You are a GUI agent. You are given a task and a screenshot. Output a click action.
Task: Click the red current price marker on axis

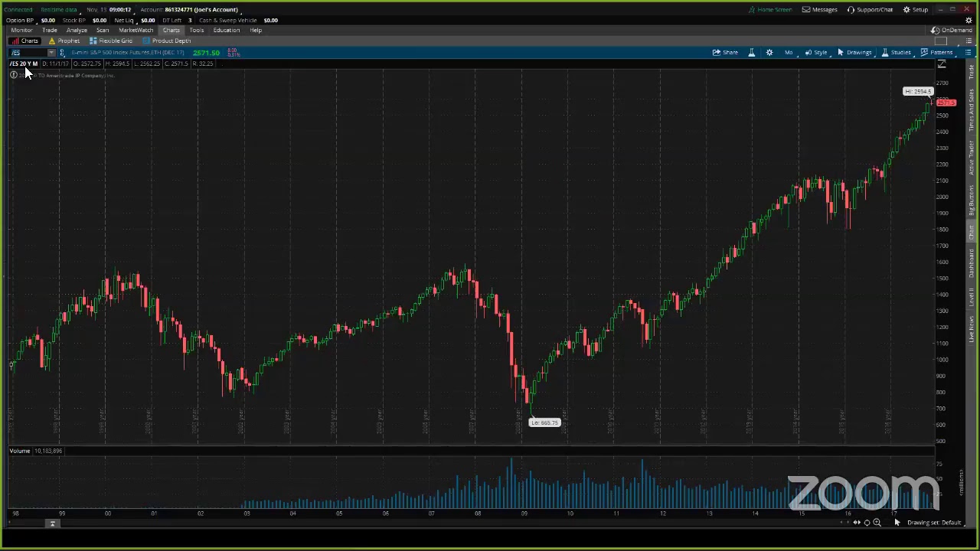click(946, 103)
